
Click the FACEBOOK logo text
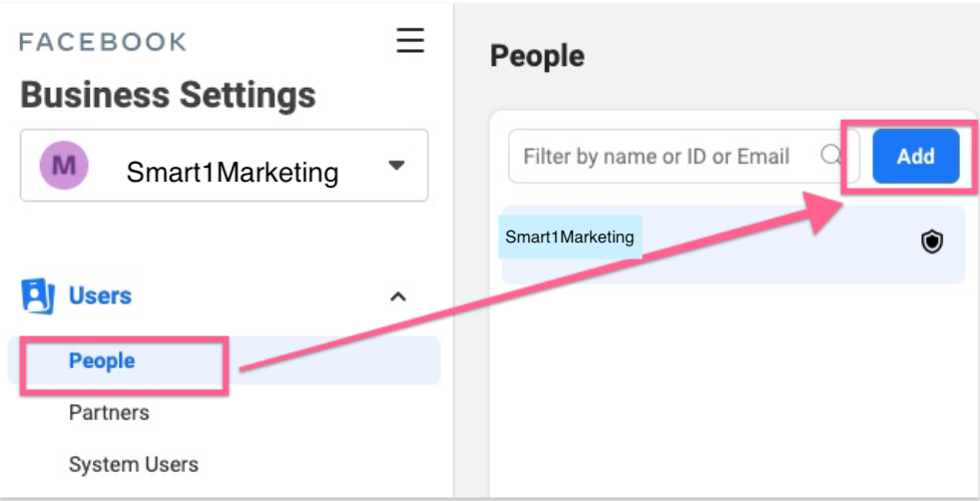[103, 42]
